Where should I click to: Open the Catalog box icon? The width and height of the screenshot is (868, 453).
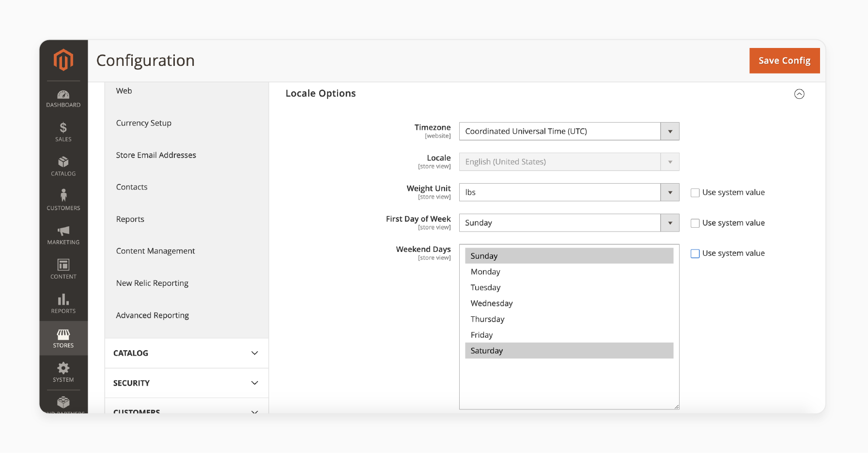click(63, 162)
